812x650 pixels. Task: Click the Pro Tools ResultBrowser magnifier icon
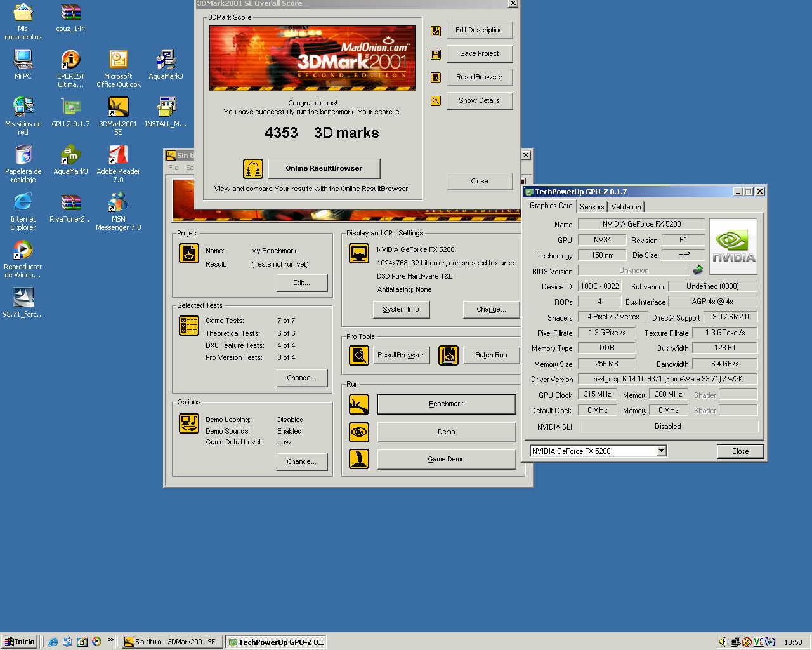pyautogui.click(x=359, y=355)
